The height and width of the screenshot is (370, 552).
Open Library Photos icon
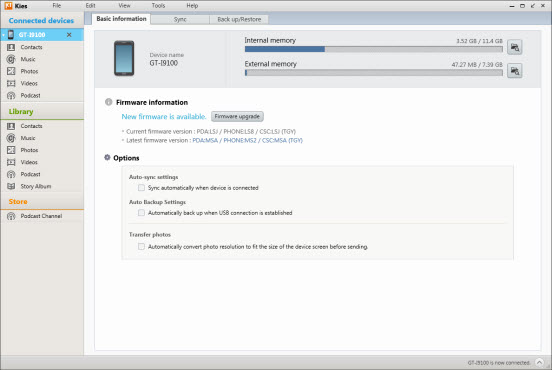pos(11,150)
